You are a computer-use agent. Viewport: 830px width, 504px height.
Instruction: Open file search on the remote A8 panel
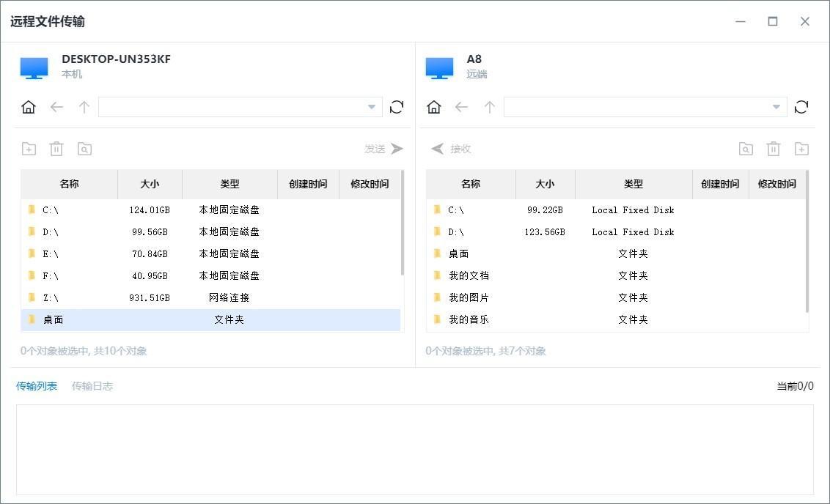(746, 148)
